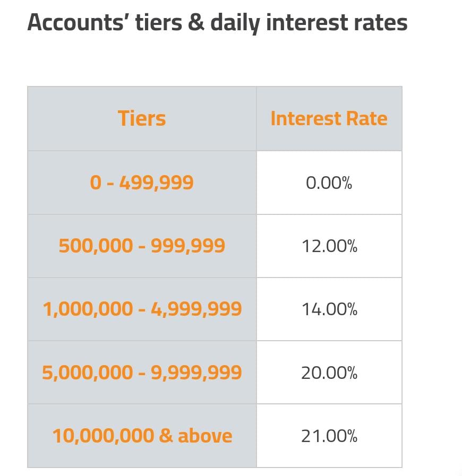Choose the 20.00% interest rate cell
The image size is (462, 476).
(x=329, y=373)
